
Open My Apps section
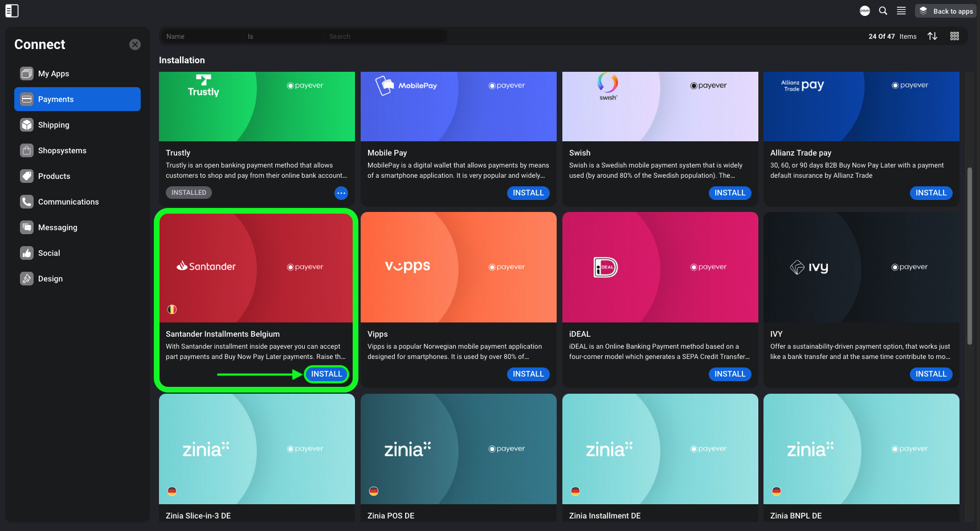coord(77,73)
